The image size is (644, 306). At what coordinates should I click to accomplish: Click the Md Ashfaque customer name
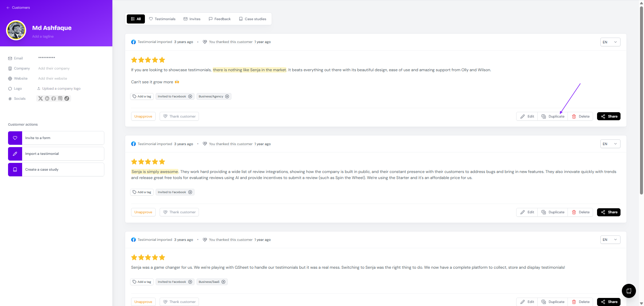tap(52, 28)
